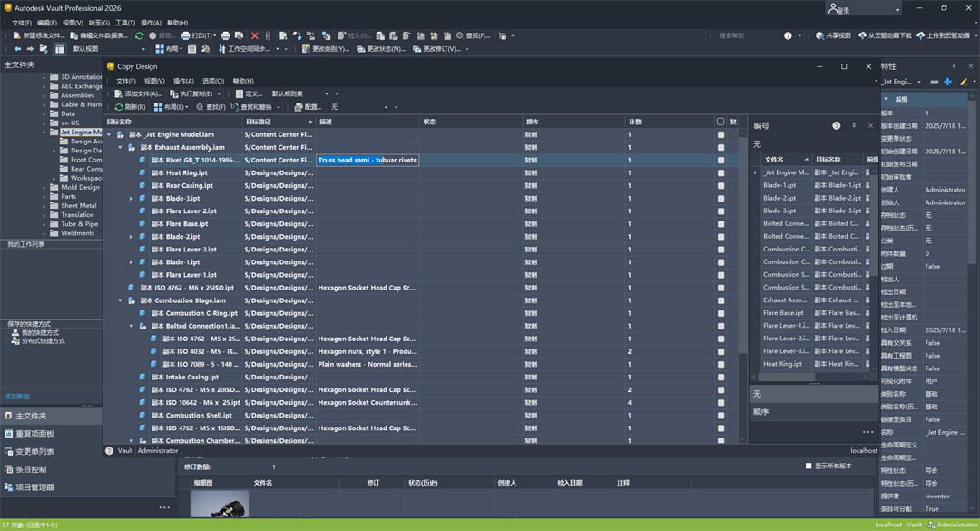Collapse the Combustion Stage.iam tree node
Screen dimensions: 980x531
[120, 300]
